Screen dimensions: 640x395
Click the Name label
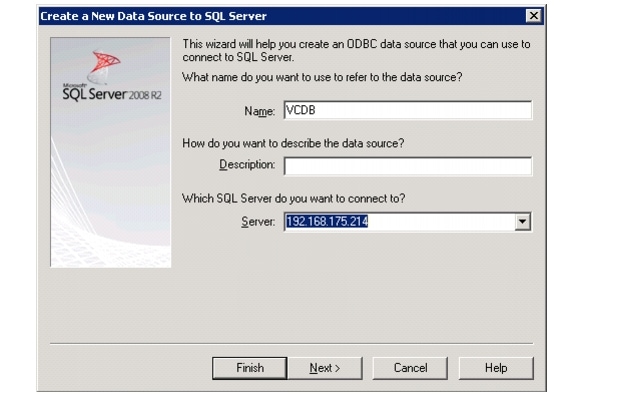click(260, 111)
